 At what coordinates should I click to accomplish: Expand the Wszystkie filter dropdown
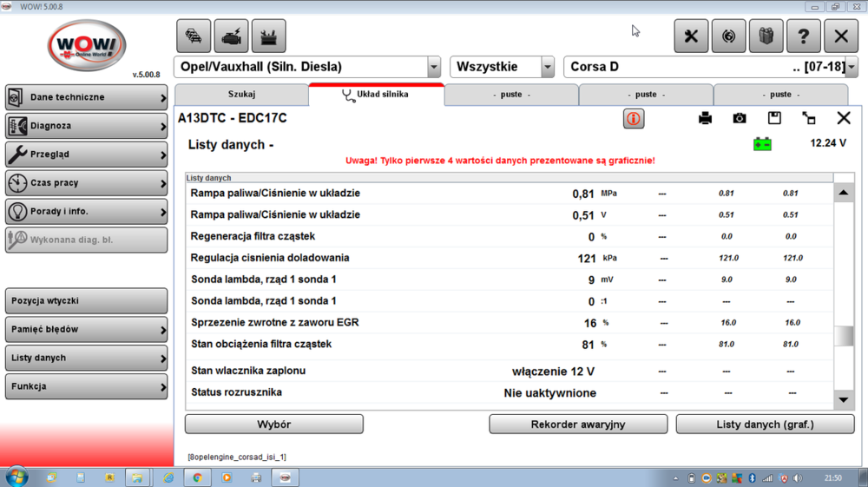[x=547, y=67]
